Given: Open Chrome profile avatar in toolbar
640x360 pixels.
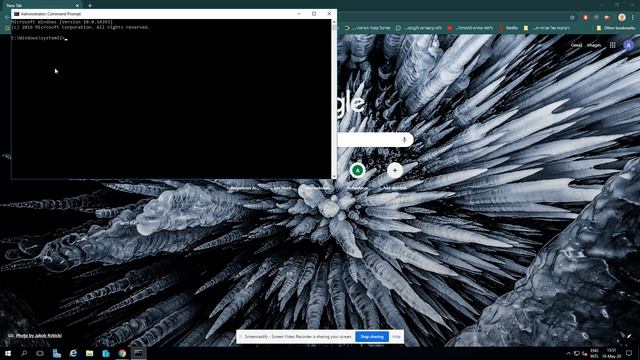Looking at the screenshot, I should pyautogui.click(x=622, y=18).
